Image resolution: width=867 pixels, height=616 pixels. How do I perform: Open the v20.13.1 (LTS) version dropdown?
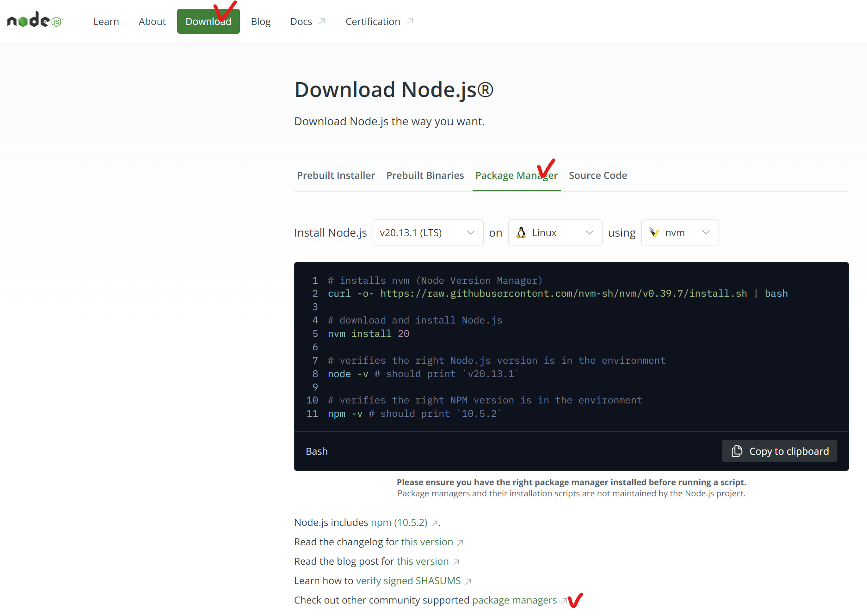point(428,232)
